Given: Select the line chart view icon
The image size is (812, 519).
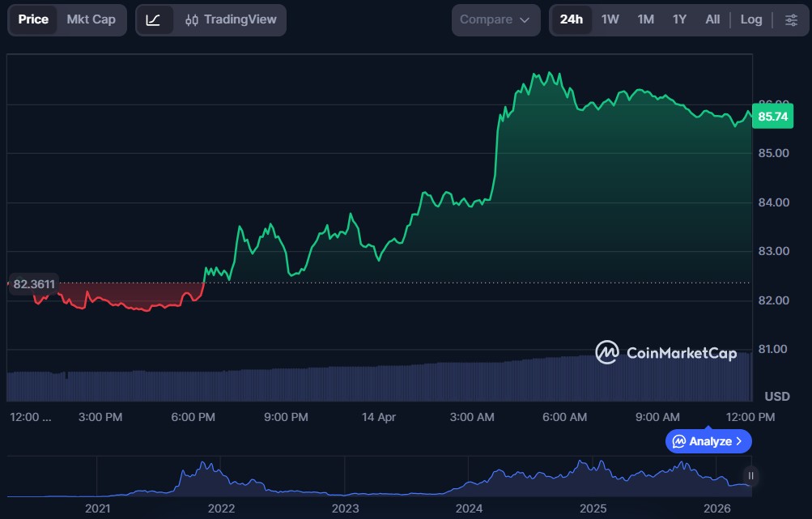Looking at the screenshot, I should pyautogui.click(x=154, y=19).
